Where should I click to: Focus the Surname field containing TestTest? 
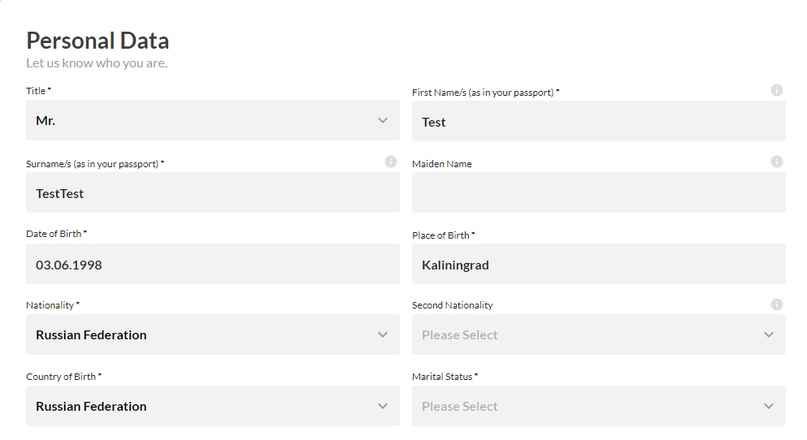[x=213, y=192]
